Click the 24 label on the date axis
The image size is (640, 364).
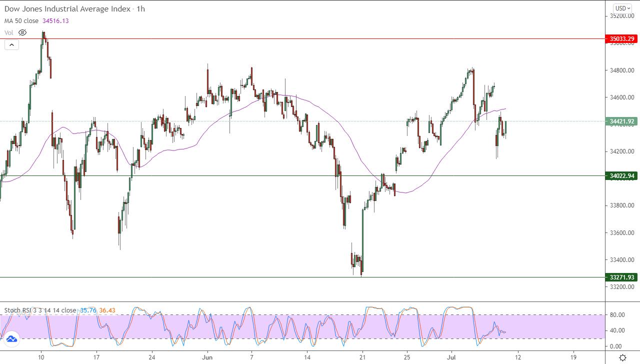pos(152,357)
